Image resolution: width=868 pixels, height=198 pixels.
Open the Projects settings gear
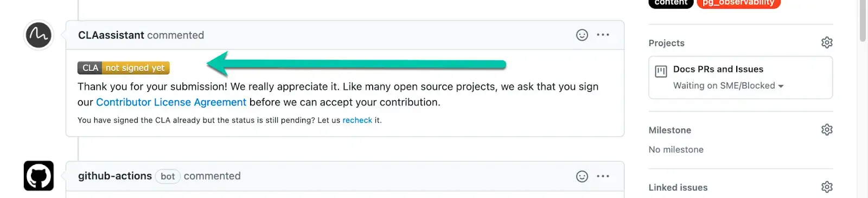(827, 42)
